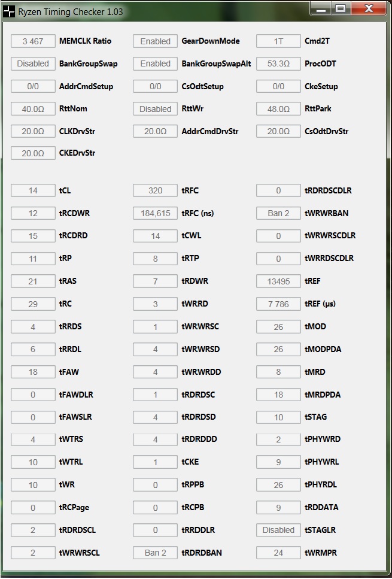Image resolution: width=392 pixels, height=579 pixels.
Task: Click the Cmd2T 1T field
Action: [x=278, y=41]
